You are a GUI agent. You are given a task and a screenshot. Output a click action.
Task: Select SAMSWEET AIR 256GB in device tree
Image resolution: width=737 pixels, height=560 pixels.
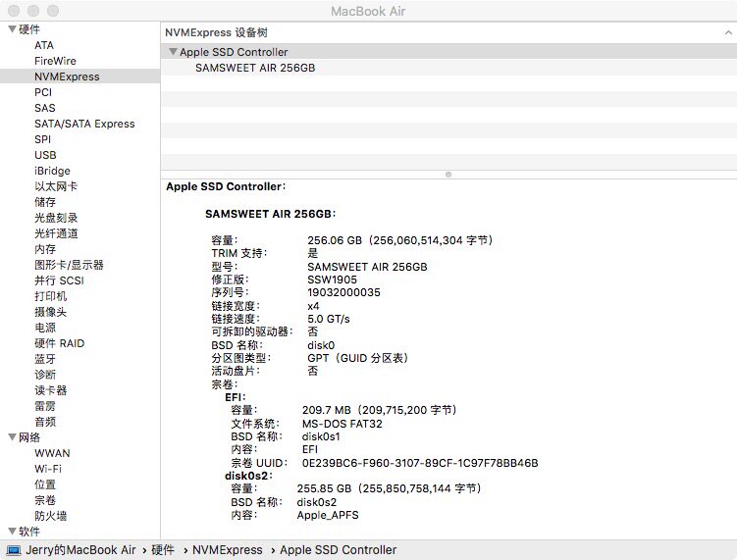tap(255, 68)
